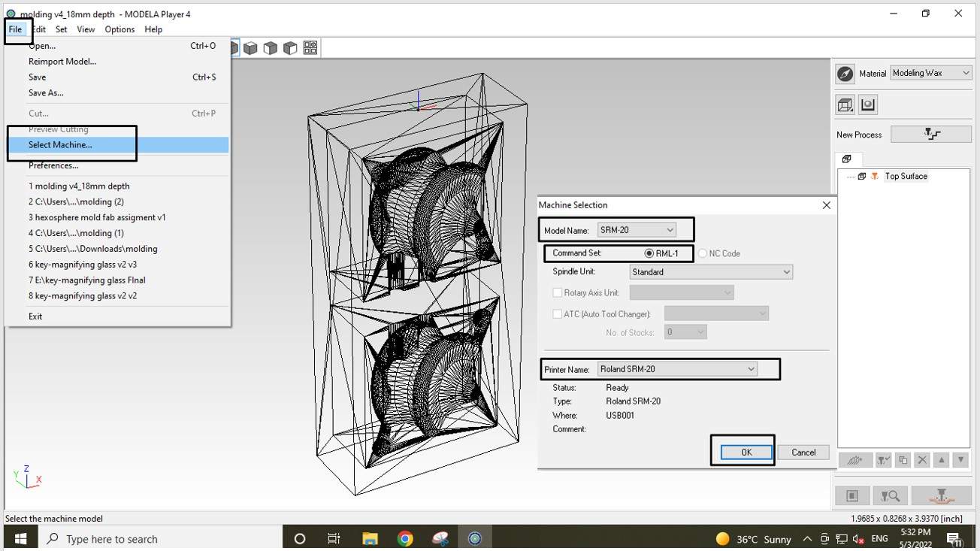The width and height of the screenshot is (980, 551).
Task: Click the edit process icon with checkmark
Action: pyautogui.click(x=884, y=460)
